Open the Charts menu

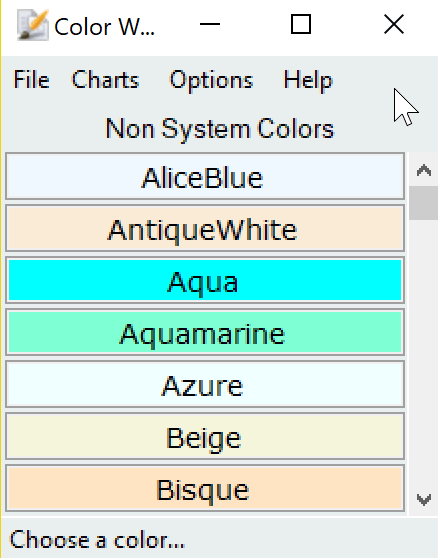[105, 79]
